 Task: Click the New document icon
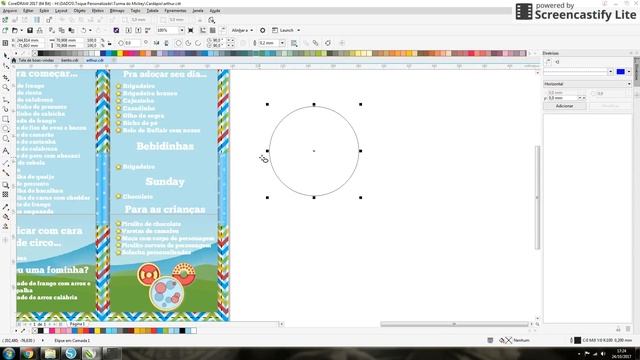[x=5, y=30]
